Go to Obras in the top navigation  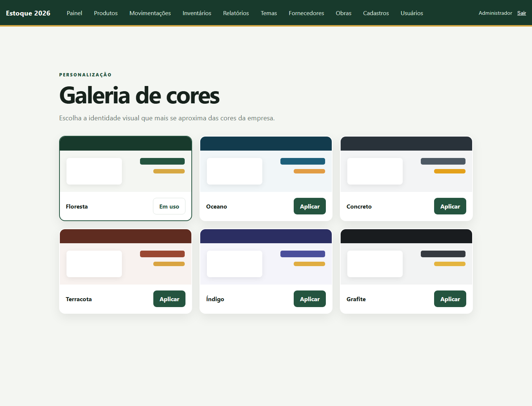pos(344,13)
